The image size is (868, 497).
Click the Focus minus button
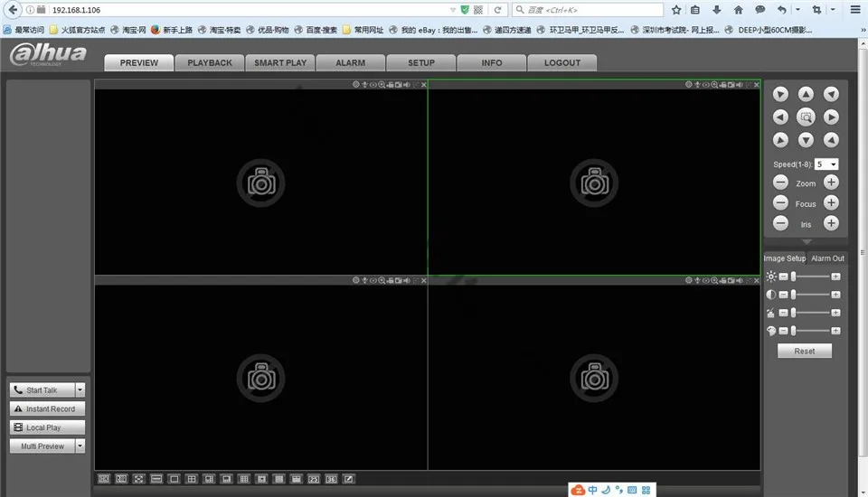[x=780, y=202]
